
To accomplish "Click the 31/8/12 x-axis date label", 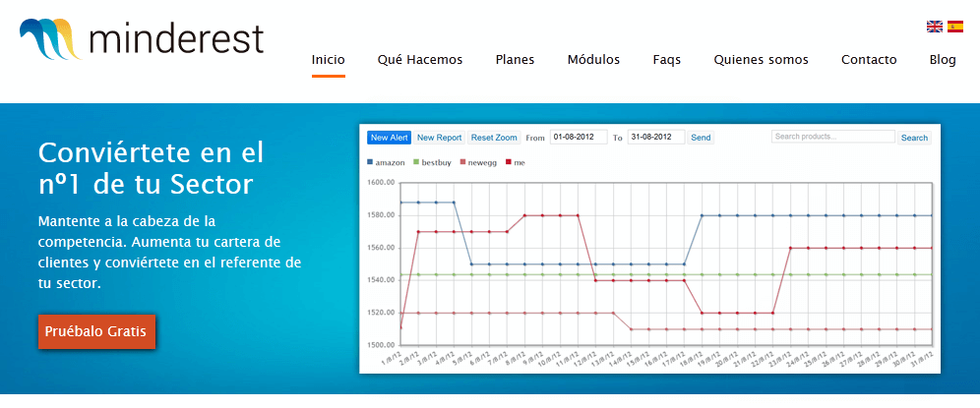I will point(923,358).
